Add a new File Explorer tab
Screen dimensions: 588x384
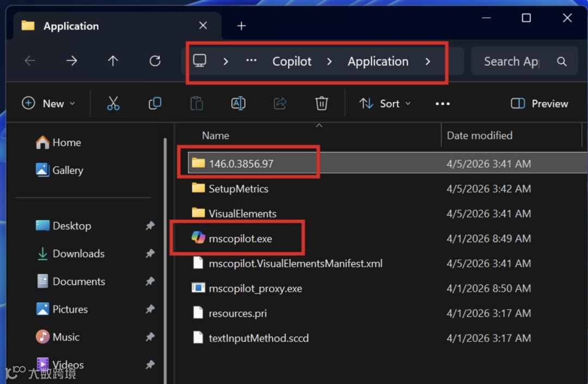point(242,26)
